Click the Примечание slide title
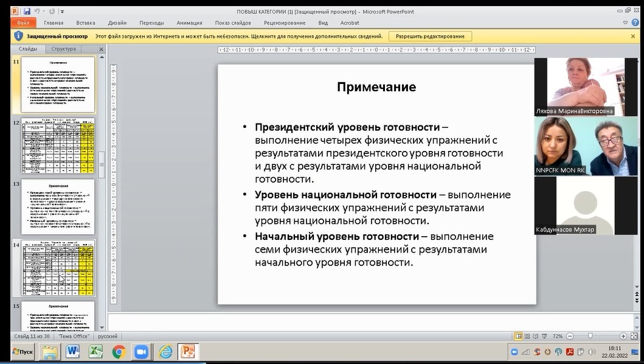The width and height of the screenshot is (644, 364). 376,87
